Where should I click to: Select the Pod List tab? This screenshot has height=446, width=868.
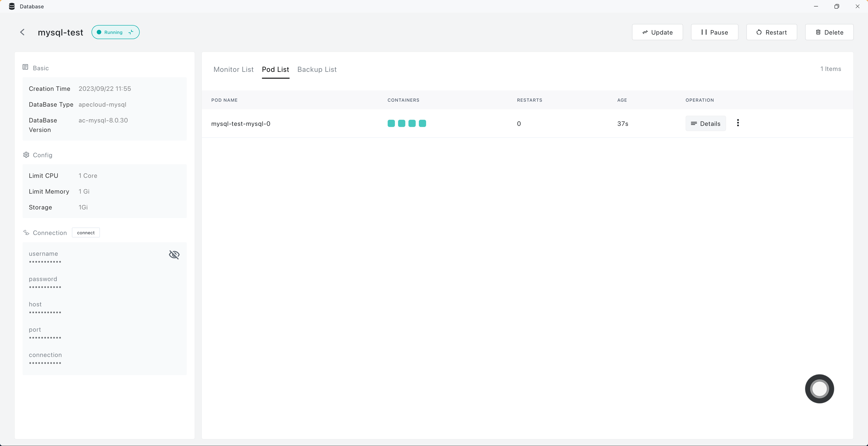[x=275, y=69]
